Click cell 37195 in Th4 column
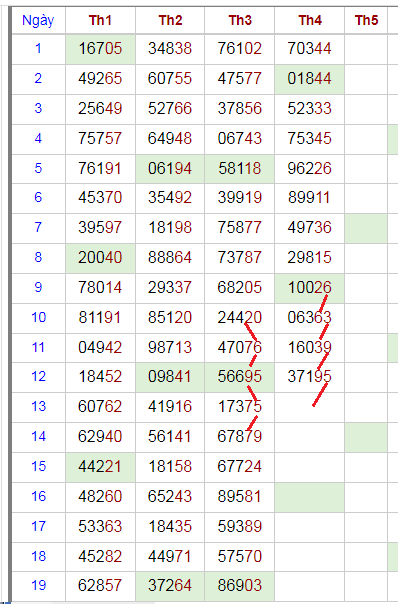Viewport: 398px width, 604px height. point(309,377)
